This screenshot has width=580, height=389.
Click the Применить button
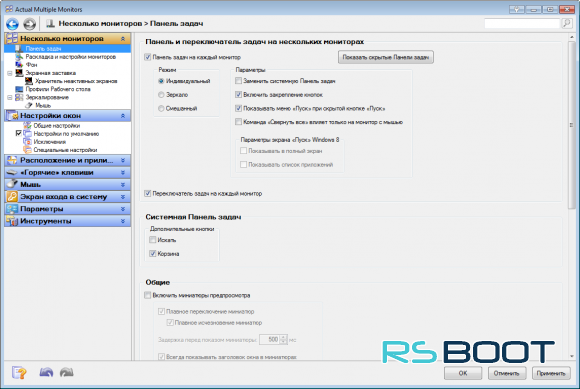point(551,373)
